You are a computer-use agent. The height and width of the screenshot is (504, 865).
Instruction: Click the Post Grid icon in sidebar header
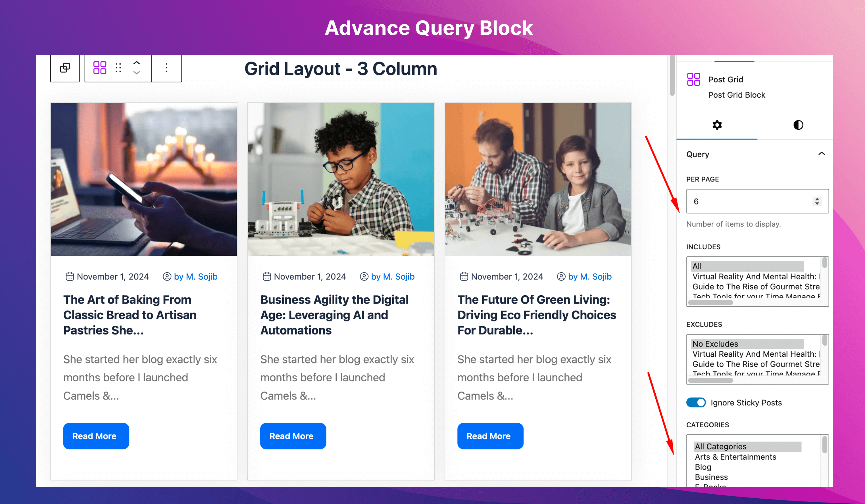point(693,79)
